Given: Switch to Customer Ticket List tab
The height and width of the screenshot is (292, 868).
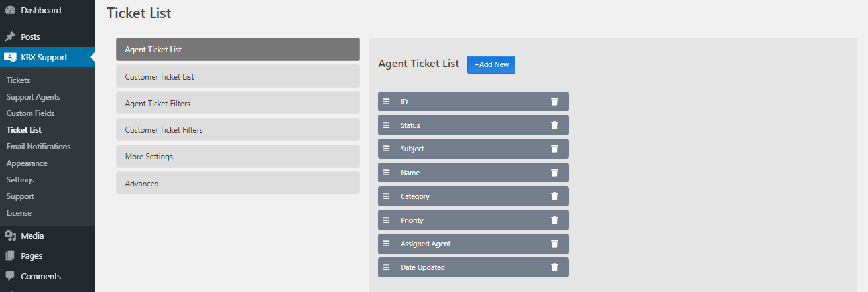Looking at the screenshot, I should [238, 76].
